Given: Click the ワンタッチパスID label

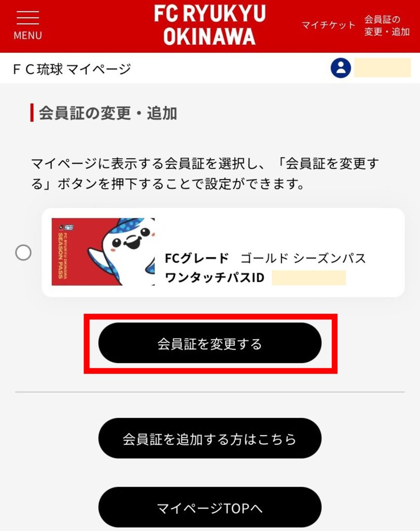Looking at the screenshot, I should pos(214,278).
